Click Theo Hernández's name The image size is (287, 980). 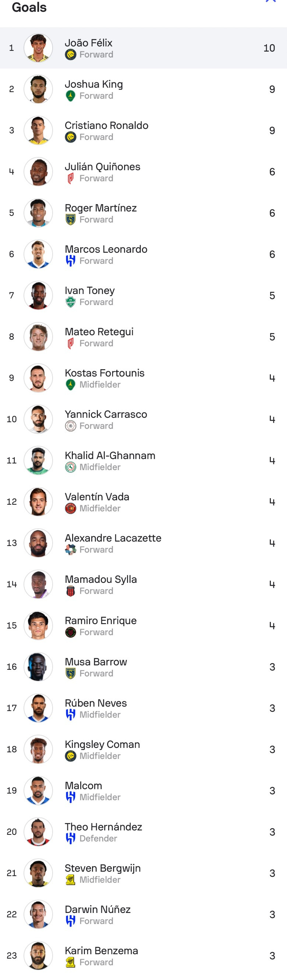(103, 827)
